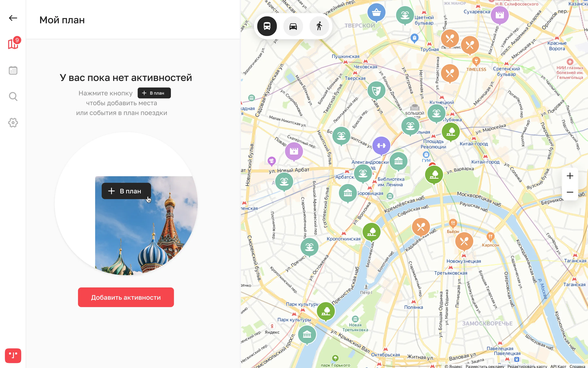588x368 pixels.
Task: Click the Китай-город metro label below ул. Маросейка
Action: 473,144
